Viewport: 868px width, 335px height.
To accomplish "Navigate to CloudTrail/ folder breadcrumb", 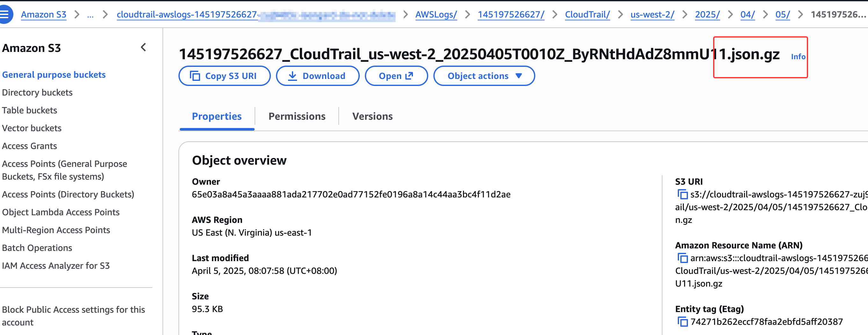I will point(587,14).
